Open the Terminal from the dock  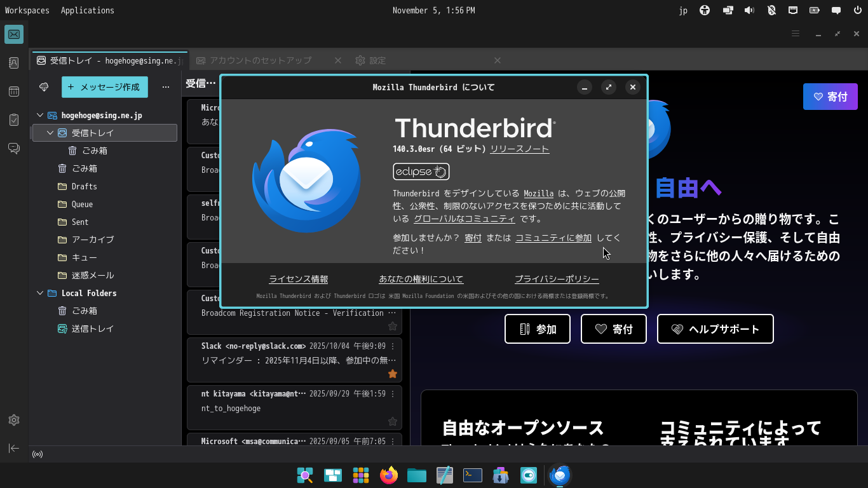tap(473, 475)
